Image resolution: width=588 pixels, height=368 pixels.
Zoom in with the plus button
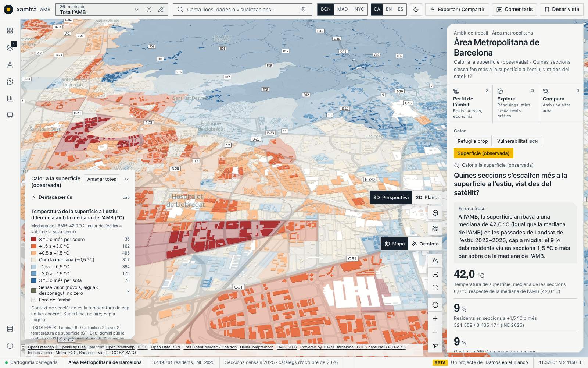coord(435,318)
